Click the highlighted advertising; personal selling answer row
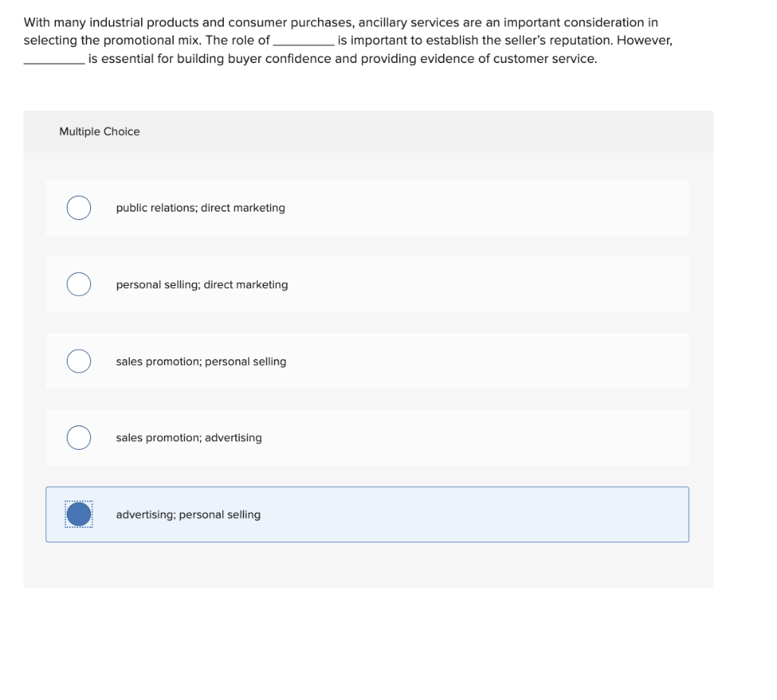Viewport: 777px width, 700px height. (367, 514)
